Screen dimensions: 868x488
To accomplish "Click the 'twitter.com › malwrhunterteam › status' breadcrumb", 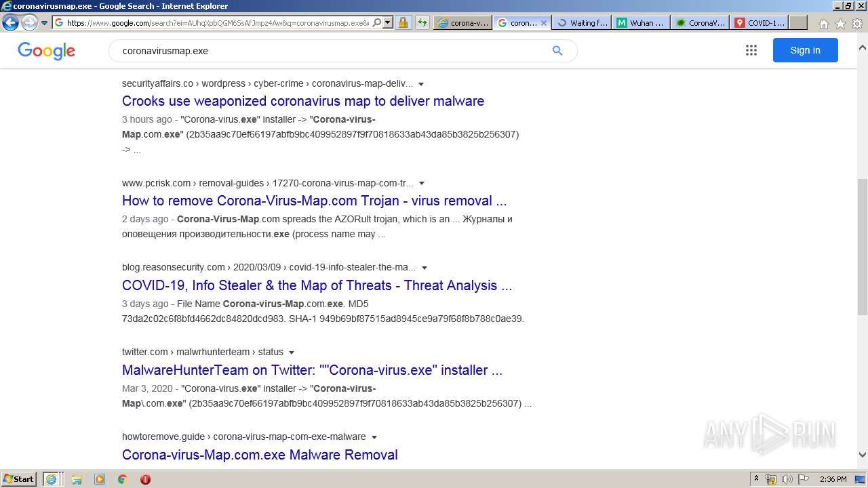I will (x=203, y=352).
